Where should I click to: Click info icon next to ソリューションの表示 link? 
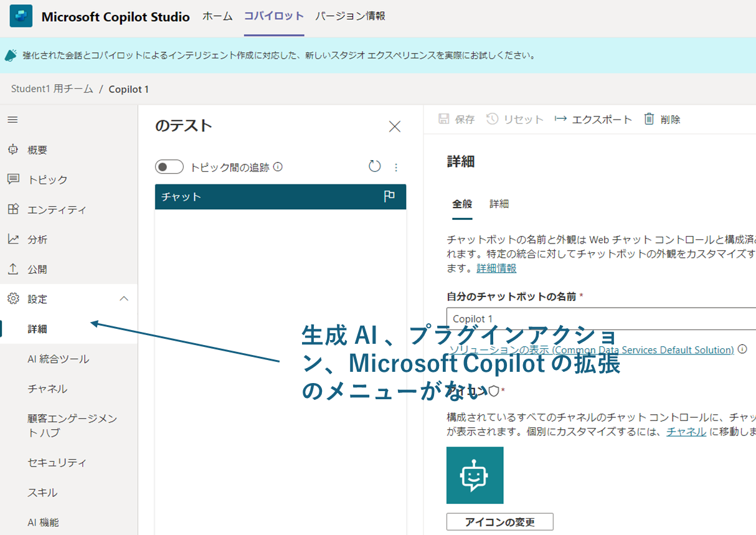(742, 349)
